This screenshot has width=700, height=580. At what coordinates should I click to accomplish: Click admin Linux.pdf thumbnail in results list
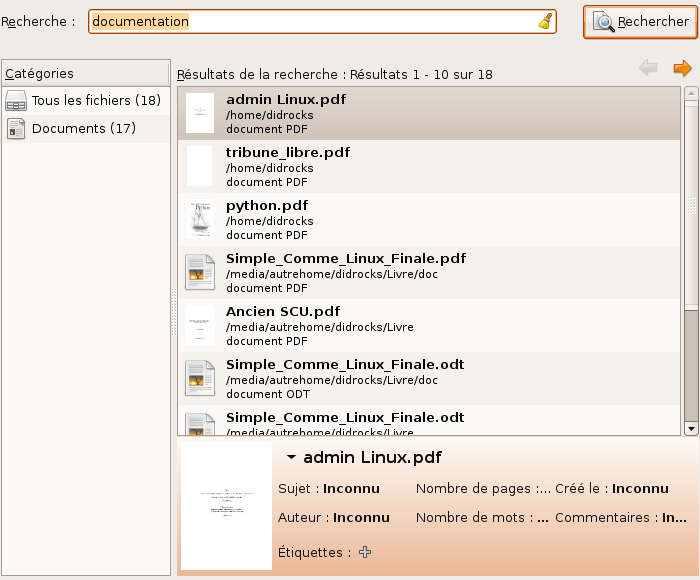pyautogui.click(x=200, y=113)
